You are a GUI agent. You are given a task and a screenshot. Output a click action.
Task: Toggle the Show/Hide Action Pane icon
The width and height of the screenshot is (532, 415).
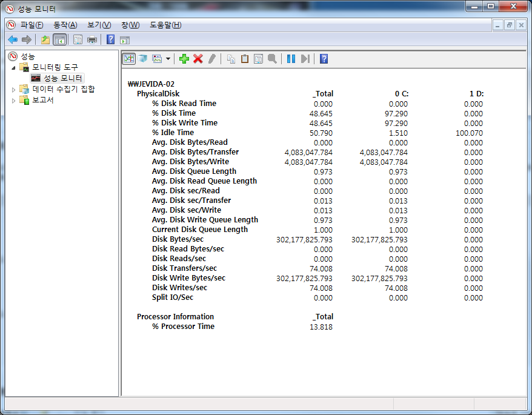[x=125, y=40]
